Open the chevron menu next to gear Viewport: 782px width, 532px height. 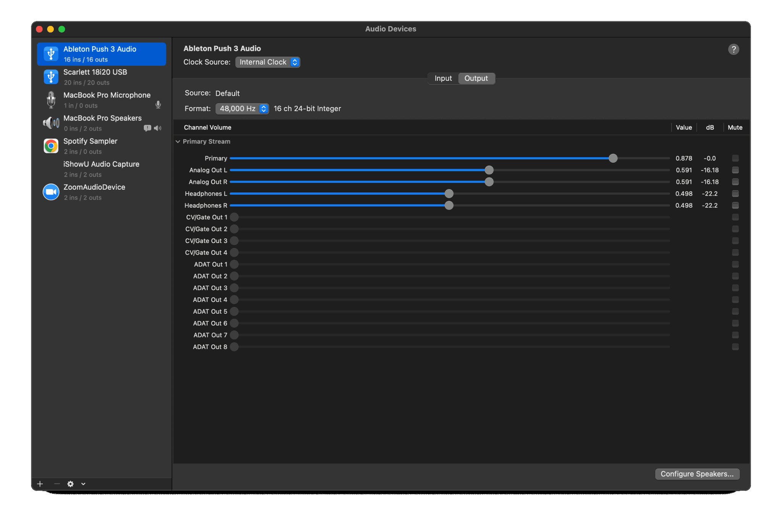[x=83, y=484]
